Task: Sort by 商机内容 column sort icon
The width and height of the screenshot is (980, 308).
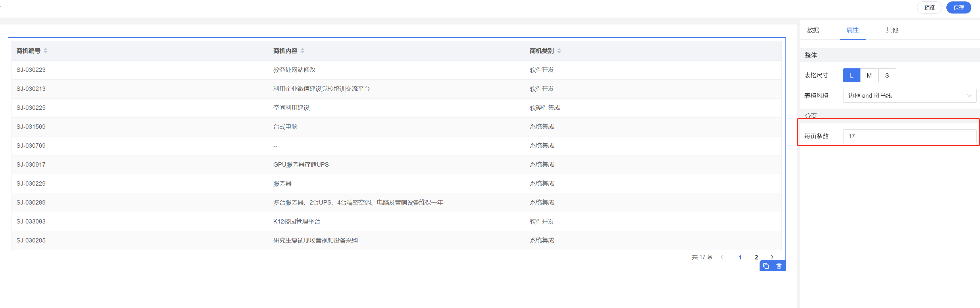Action: coord(302,51)
